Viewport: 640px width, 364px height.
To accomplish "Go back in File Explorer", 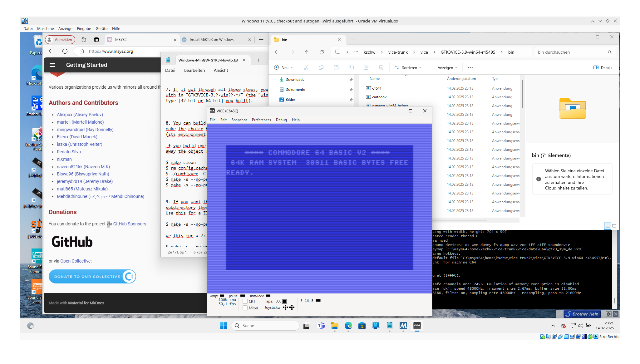I will click(277, 52).
